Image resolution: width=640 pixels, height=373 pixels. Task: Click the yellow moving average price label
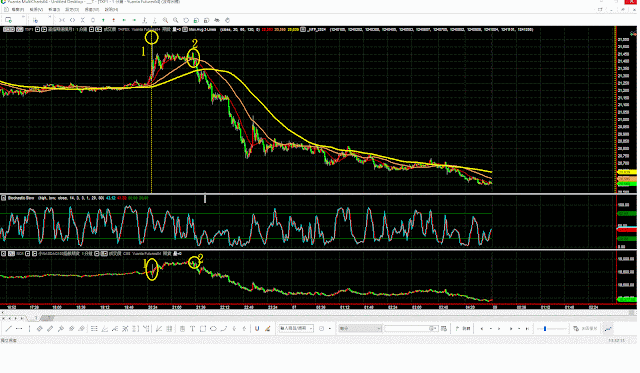627,172
